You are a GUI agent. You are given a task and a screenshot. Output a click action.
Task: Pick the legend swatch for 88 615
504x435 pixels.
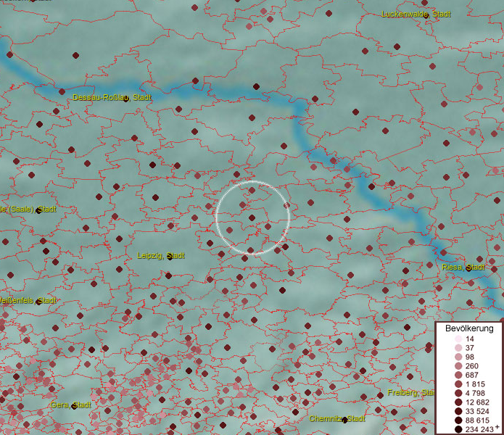pyautogui.click(x=458, y=420)
